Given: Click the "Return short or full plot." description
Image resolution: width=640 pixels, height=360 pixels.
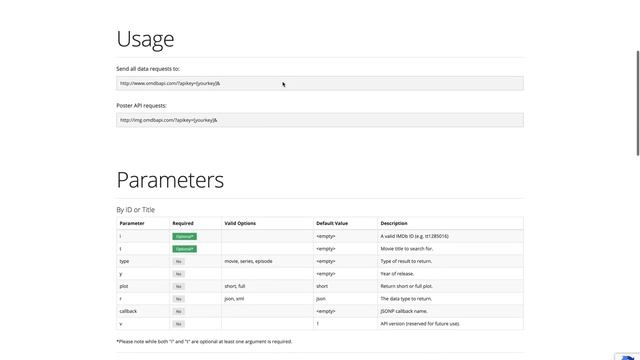Looking at the screenshot, I should (x=407, y=286).
